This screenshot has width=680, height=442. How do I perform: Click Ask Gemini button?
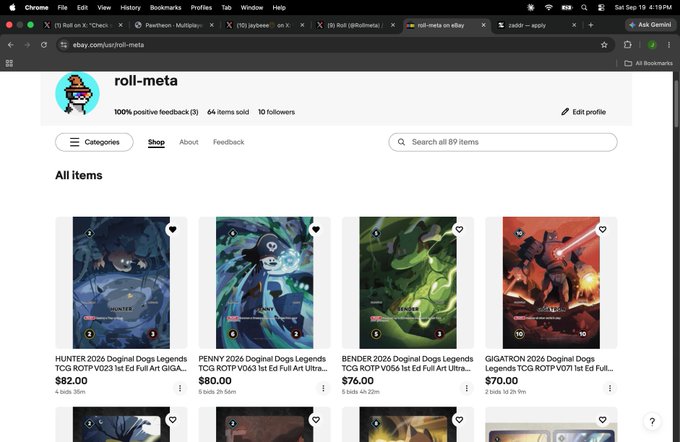coord(651,25)
